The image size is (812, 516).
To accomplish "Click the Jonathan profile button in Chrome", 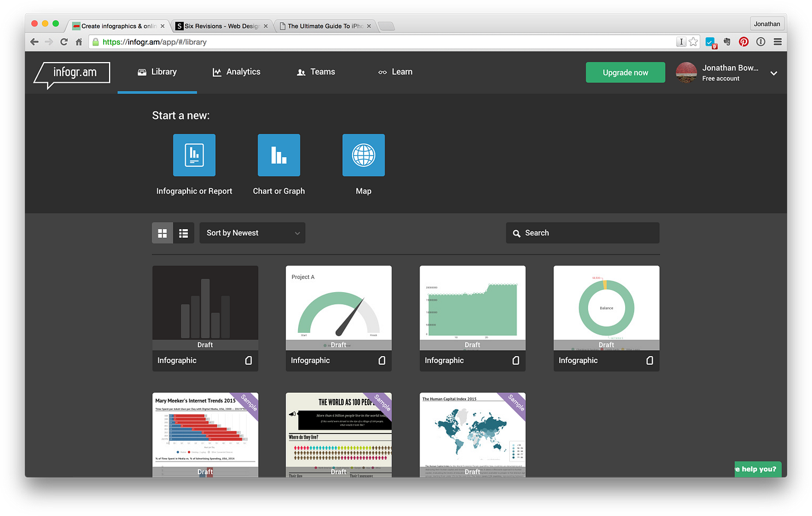I will (x=767, y=24).
